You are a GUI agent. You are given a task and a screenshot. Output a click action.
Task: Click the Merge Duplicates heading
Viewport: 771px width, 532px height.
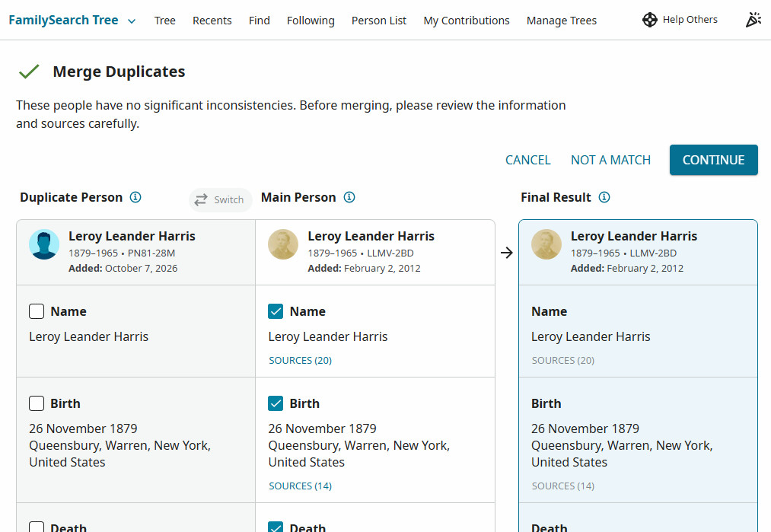click(x=119, y=72)
